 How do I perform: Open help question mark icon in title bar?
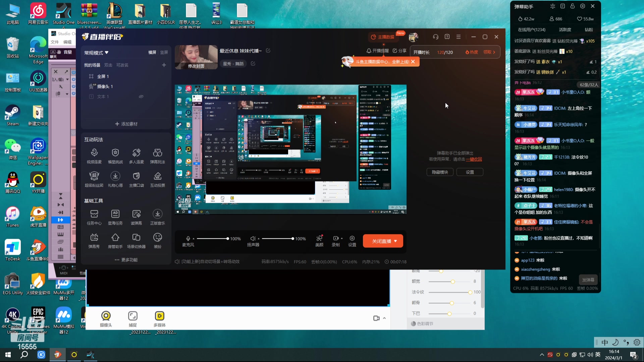447,37
